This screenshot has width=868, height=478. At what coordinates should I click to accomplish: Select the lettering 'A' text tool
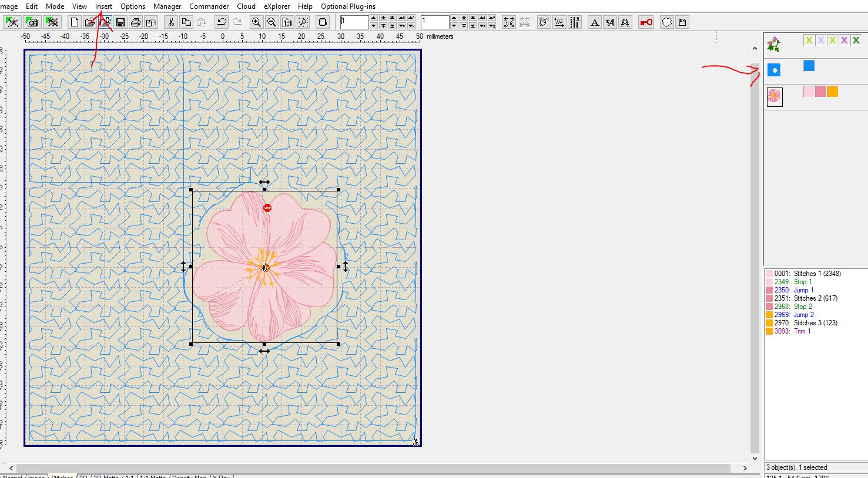(x=595, y=22)
